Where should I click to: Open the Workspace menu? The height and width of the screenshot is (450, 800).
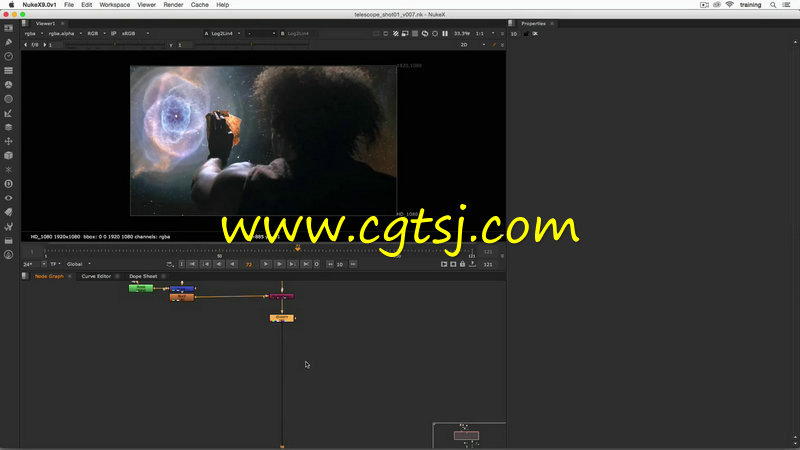point(114,5)
